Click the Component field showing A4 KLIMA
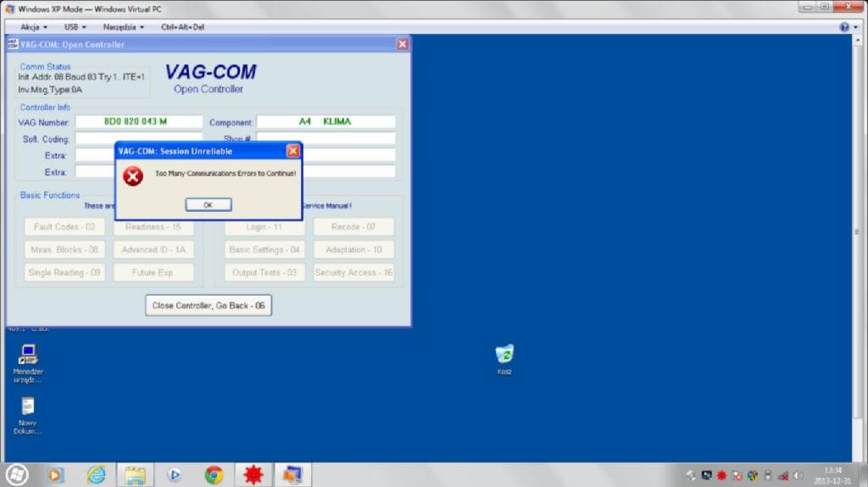 tap(325, 122)
